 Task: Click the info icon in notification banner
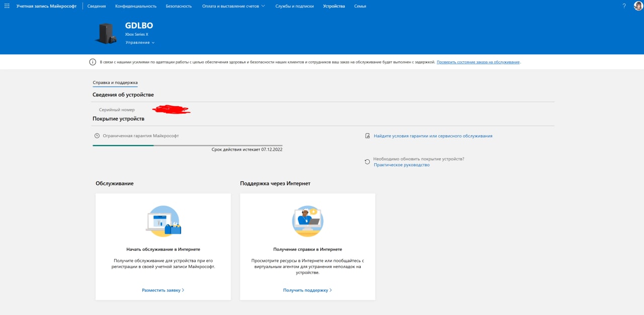tap(93, 62)
